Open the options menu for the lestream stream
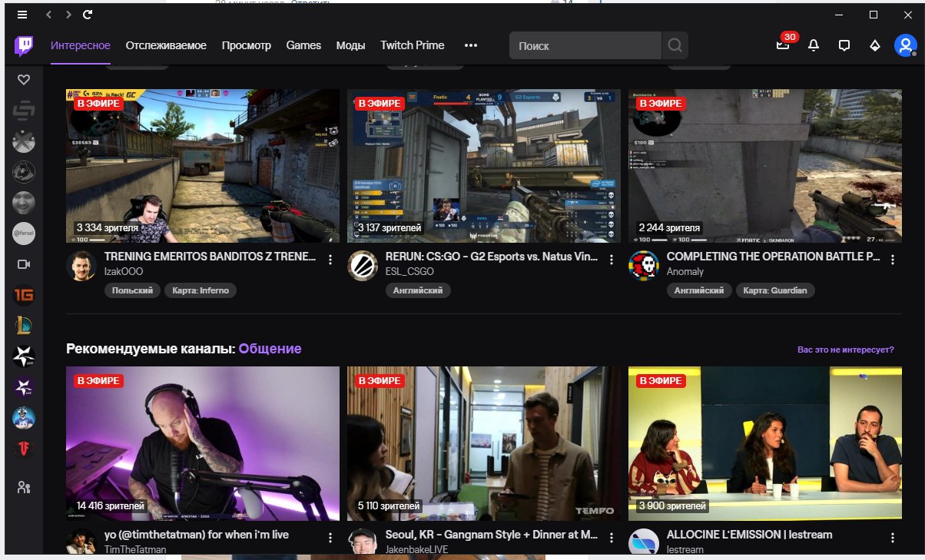The height and width of the screenshot is (560, 925). point(893,538)
